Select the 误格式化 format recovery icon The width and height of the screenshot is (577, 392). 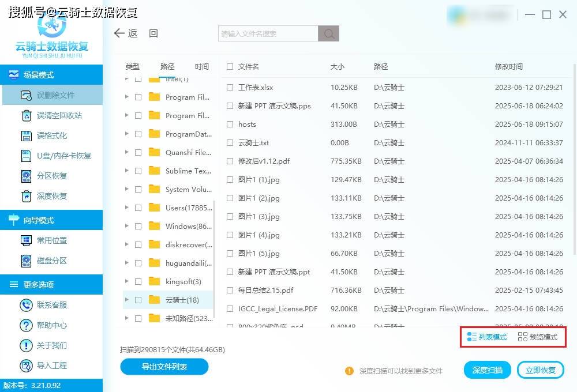[x=26, y=135]
